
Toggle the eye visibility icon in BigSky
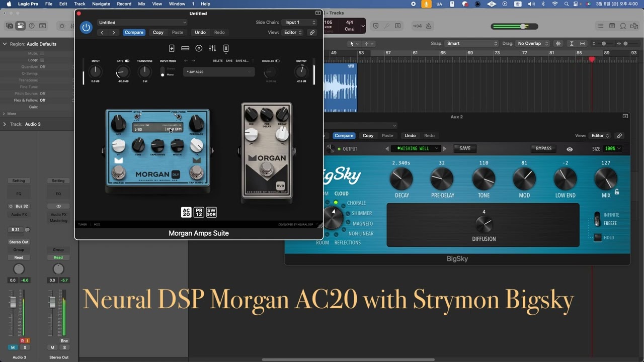570,149
